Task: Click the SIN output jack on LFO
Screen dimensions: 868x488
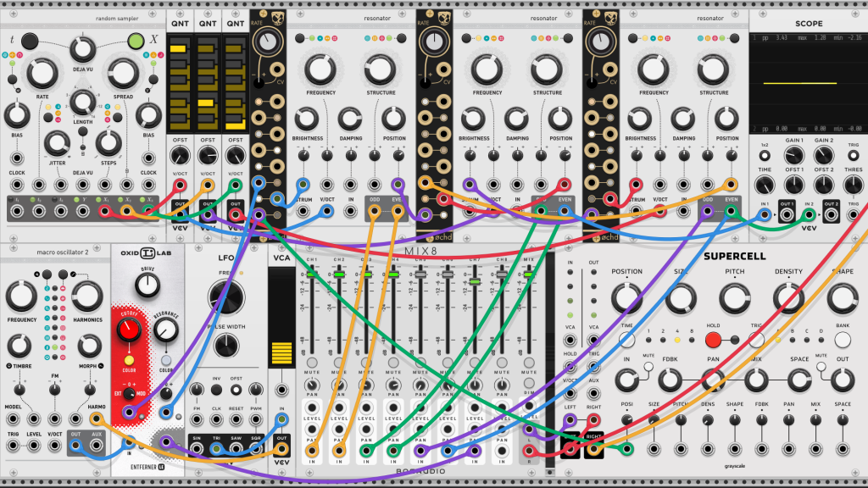Action: 197,449
